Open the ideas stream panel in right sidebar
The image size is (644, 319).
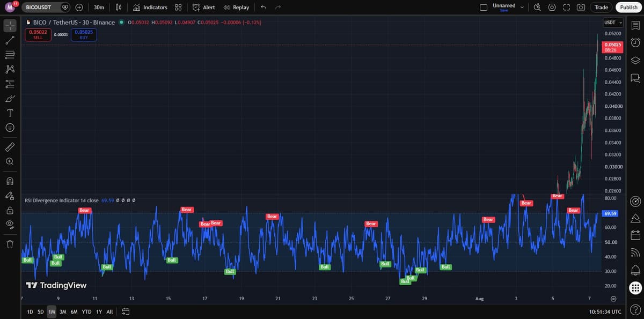coord(635,218)
